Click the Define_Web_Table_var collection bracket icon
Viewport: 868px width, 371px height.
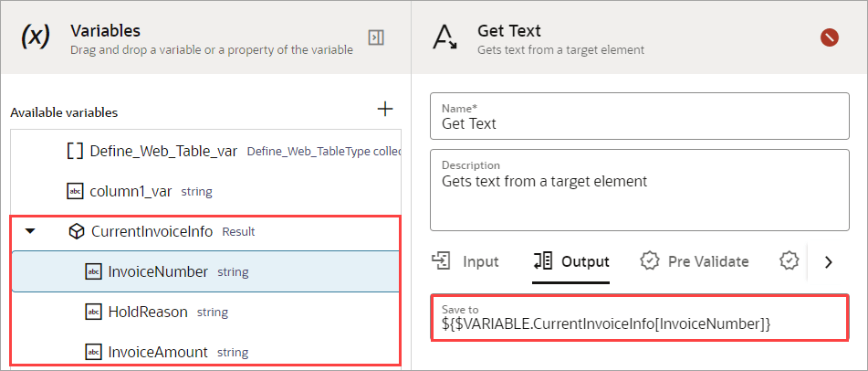tap(76, 151)
